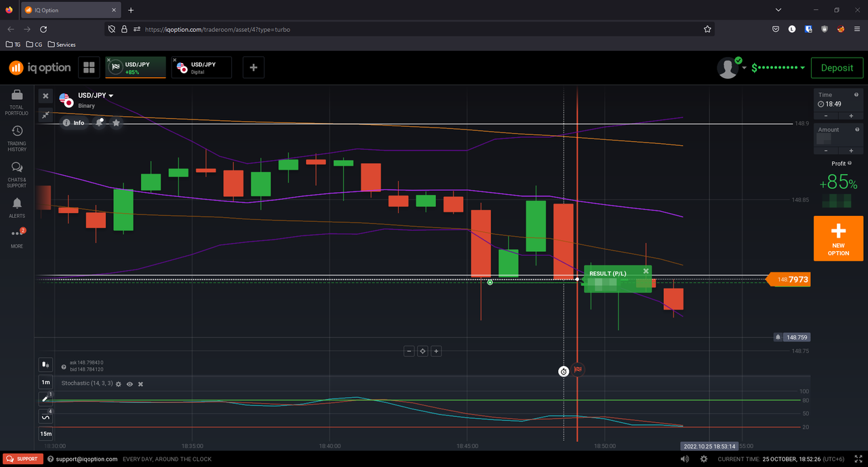Increase trade amount with plus
Screen dimensions: 868x467
click(850, 151)
